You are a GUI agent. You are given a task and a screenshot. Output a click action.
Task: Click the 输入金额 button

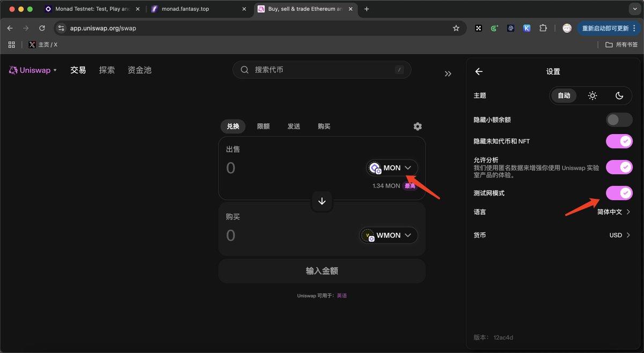[321, 271]
